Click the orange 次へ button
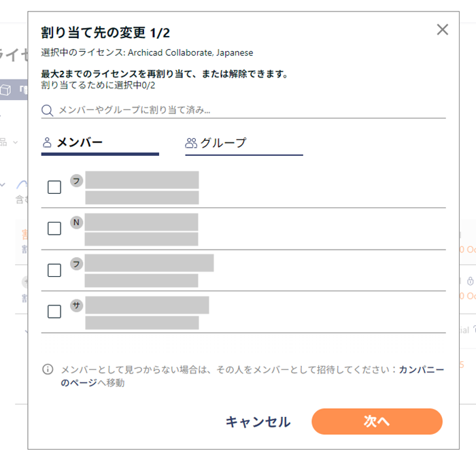 point(377,421)
